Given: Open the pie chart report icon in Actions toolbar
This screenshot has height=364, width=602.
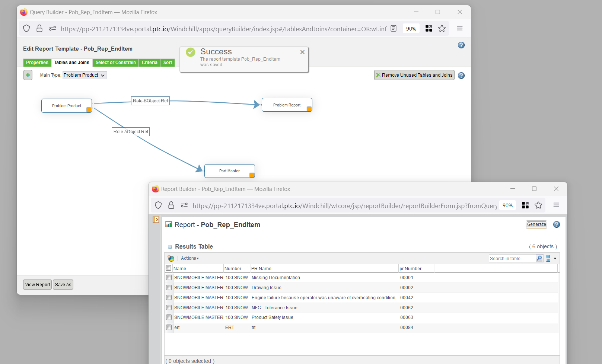Looking at the screenshot, I should click(x=171, y=258).
